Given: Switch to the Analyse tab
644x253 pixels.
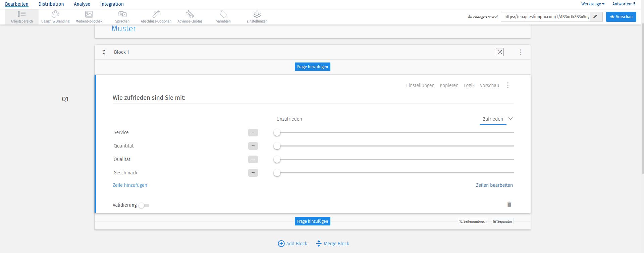Looking at the screenshot, I should (x=82, y=4).
